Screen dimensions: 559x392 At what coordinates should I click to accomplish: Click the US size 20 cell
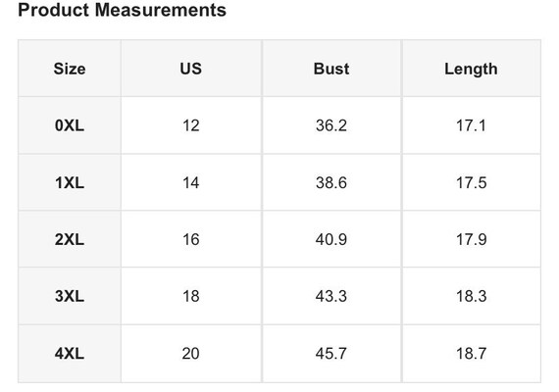click(x=190, y=354)
